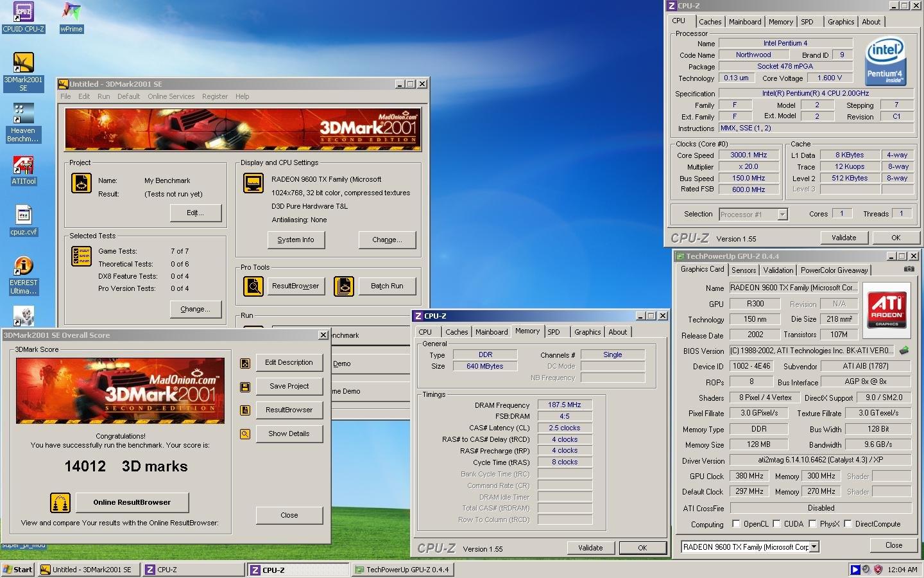This screenshot has height=578, width=924.
Task: Click OK button in lower CPU-Z window
Action: [642, 548]
